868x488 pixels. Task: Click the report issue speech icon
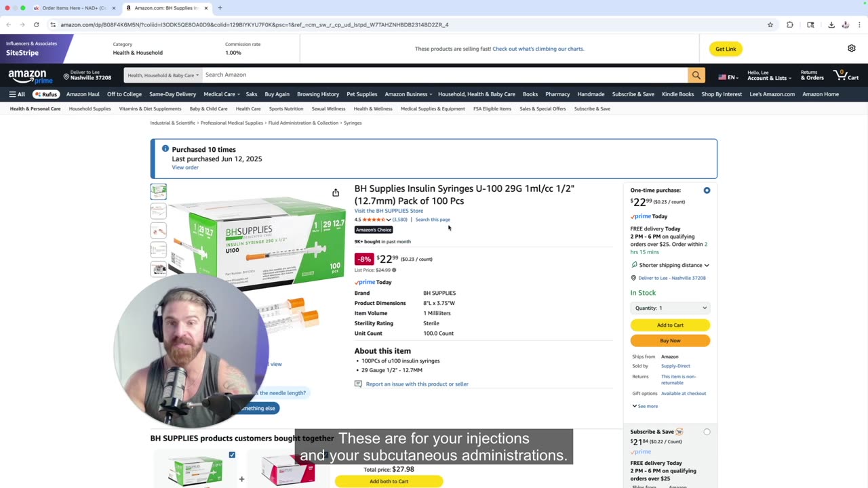(358, 384)
